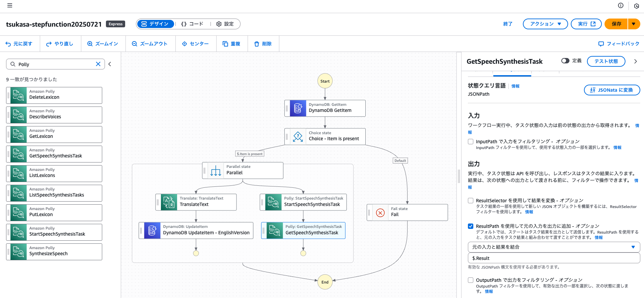The image size is (644, 298).
Task: Switch to the 設定 tab
Action: tap(225, 24)
